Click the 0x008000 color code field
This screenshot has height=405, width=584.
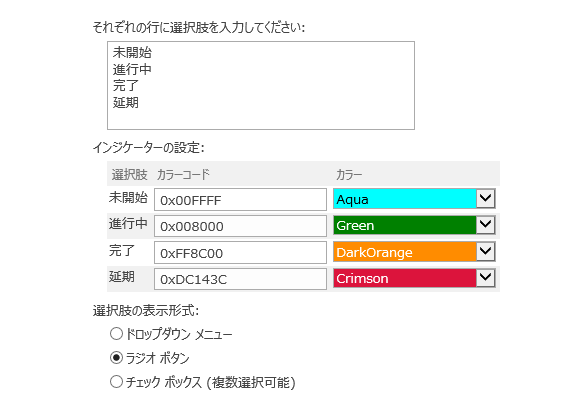coord(240,226)
